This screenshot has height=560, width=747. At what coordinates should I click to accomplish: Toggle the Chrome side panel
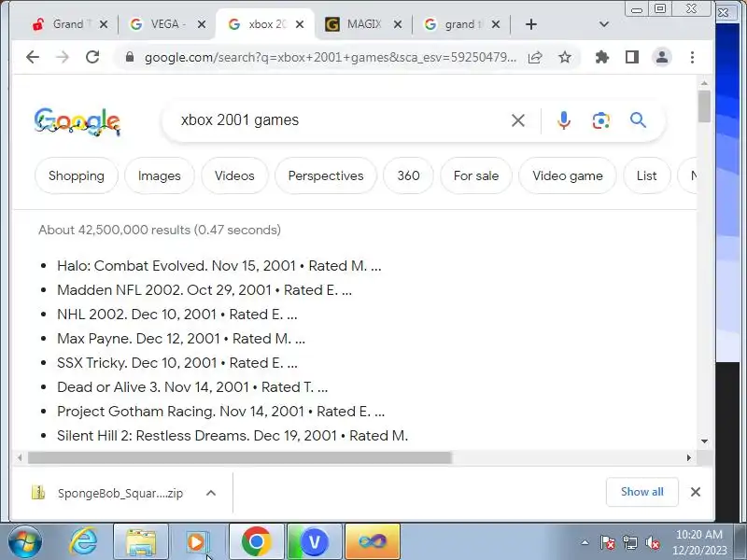coord(632,57)
